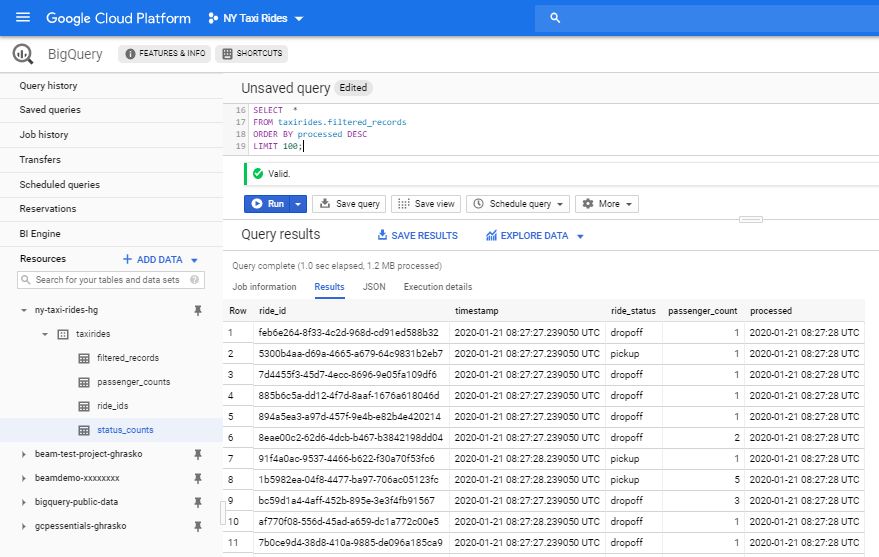Expand the beamdemo-xxxxxxxx project

coord(24,479)
